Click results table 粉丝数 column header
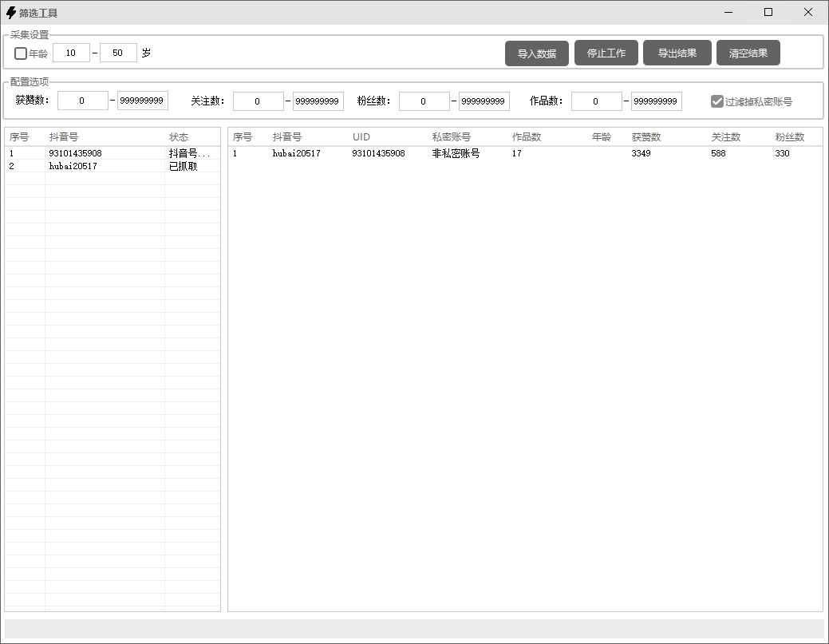 click(797, 137)
